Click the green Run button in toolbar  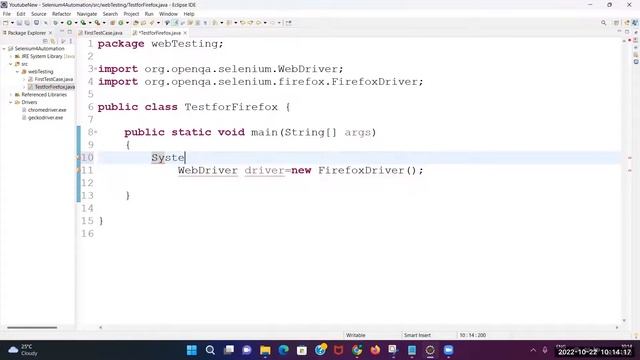coord(69,23)
